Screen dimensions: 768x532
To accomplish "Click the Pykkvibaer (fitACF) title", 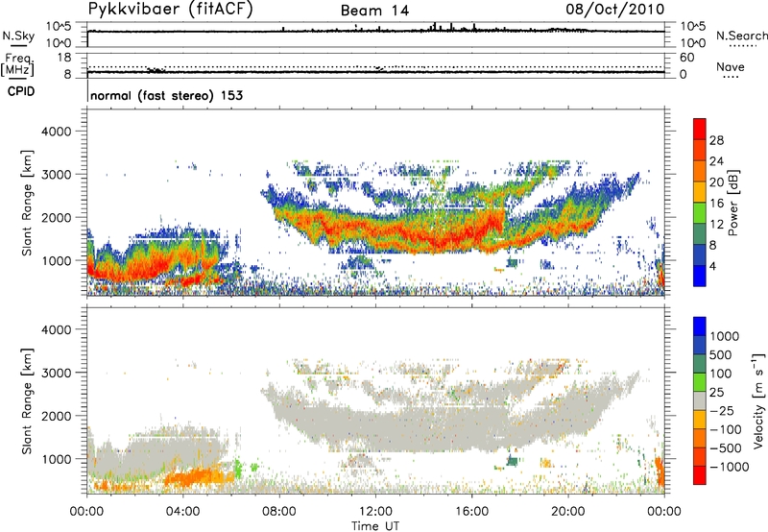I will [170, 10].
